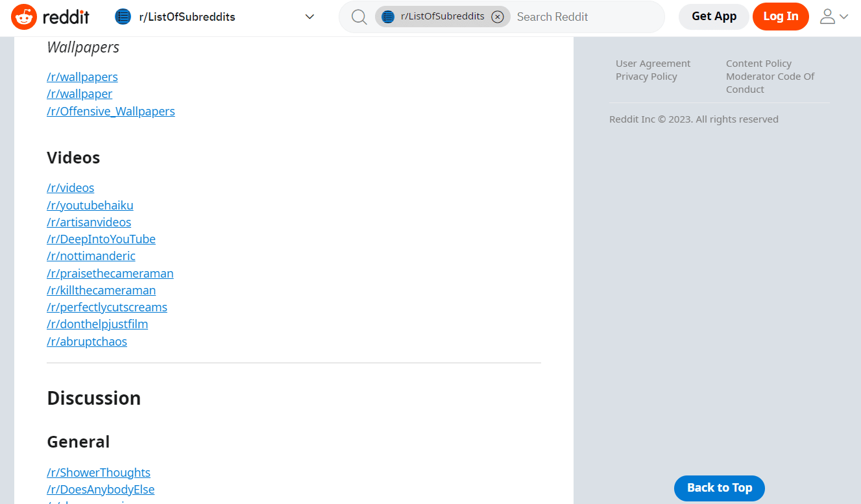Screen dimensions: 861x504
Task: Open the /r/wallpapers link
Action: (82, 77)
